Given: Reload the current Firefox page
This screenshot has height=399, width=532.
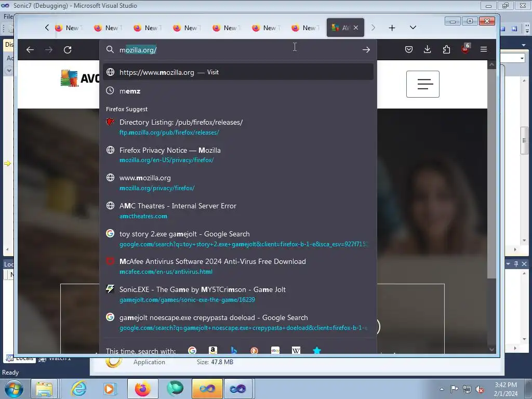Looking at the screenshot, I should [68, 50].
